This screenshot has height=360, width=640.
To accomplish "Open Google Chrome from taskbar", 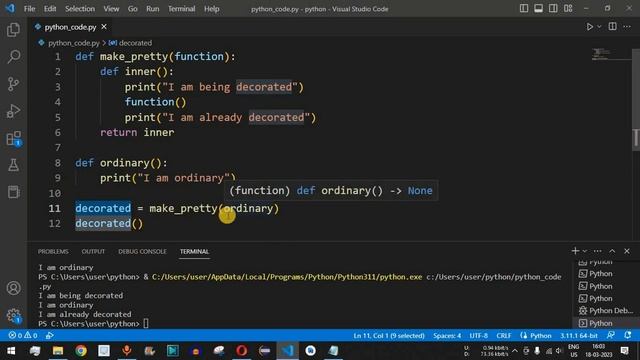I will pyautogui.click(x=81, y=351).
